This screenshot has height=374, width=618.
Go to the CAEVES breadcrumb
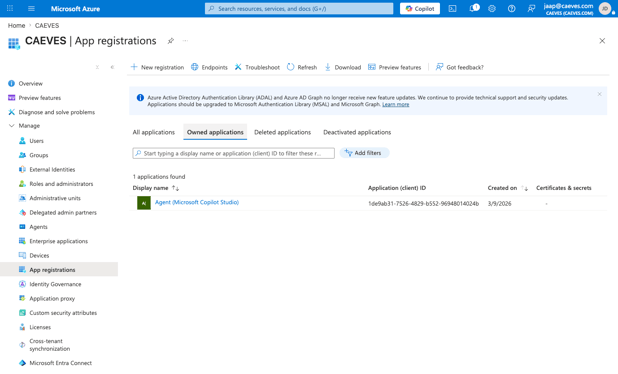point(47,26)
